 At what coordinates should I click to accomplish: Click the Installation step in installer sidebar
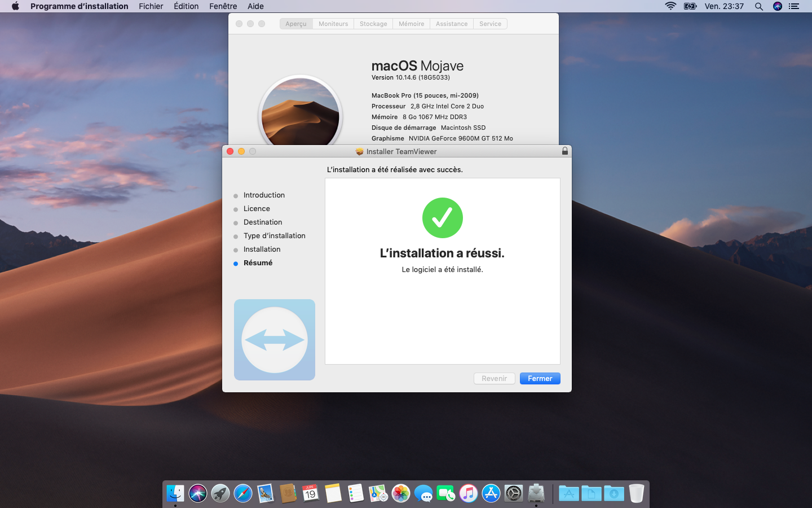tap(262, 249)
